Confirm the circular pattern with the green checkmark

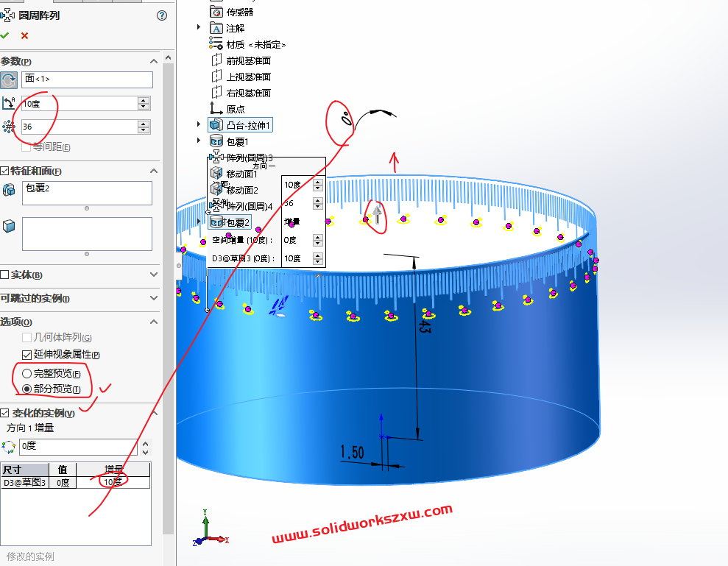(x=5, y=35)
